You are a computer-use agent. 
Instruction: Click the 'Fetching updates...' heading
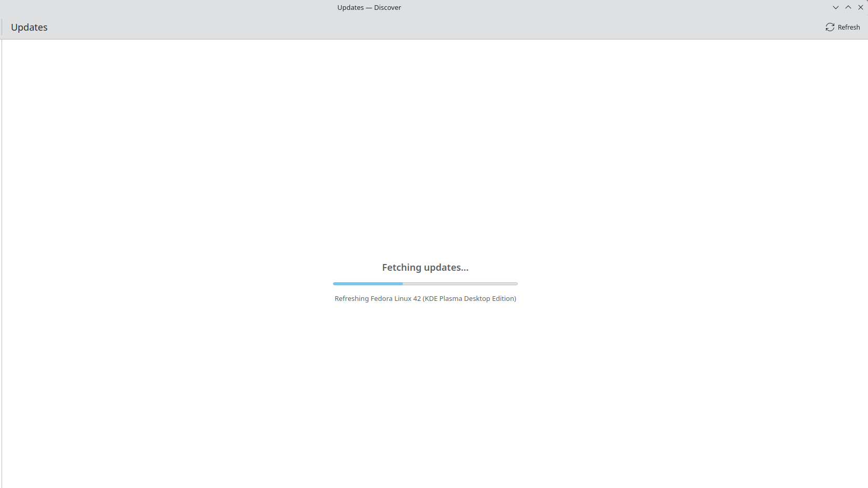pos(425,267)
